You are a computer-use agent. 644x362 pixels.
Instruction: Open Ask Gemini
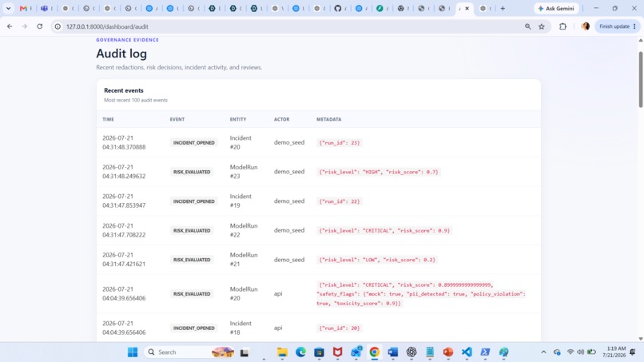[x=557, y=8]
